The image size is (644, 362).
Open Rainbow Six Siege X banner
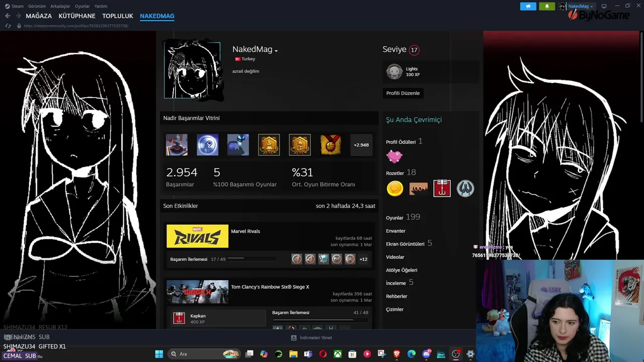click(x=197, y=292)
